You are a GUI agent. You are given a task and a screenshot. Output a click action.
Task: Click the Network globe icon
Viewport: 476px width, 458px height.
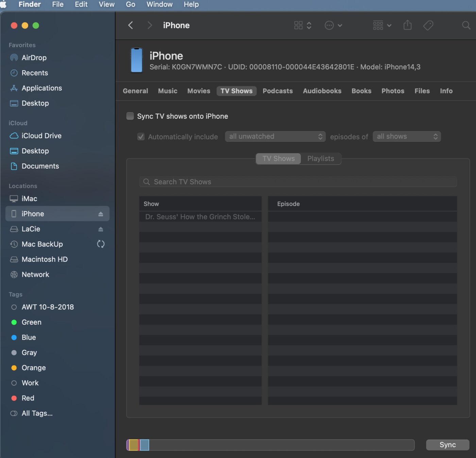(x=14, y=274)
